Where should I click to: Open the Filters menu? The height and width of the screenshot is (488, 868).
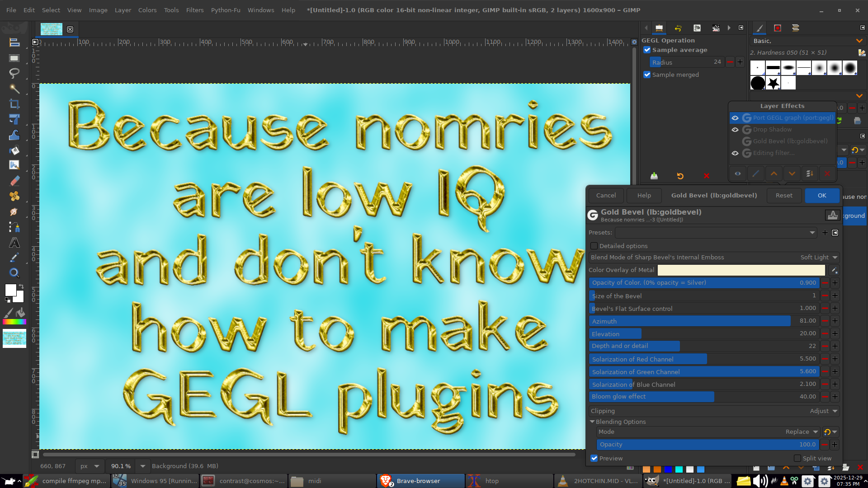point(194,10)
